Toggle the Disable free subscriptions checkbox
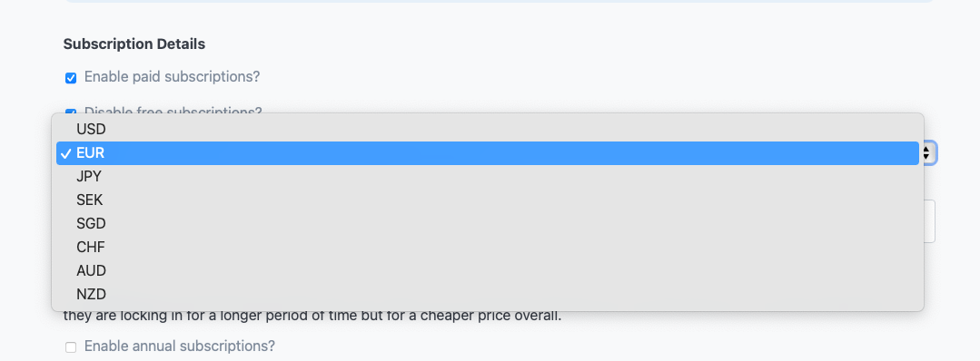980x361 pixels. (x=71, y=112)
